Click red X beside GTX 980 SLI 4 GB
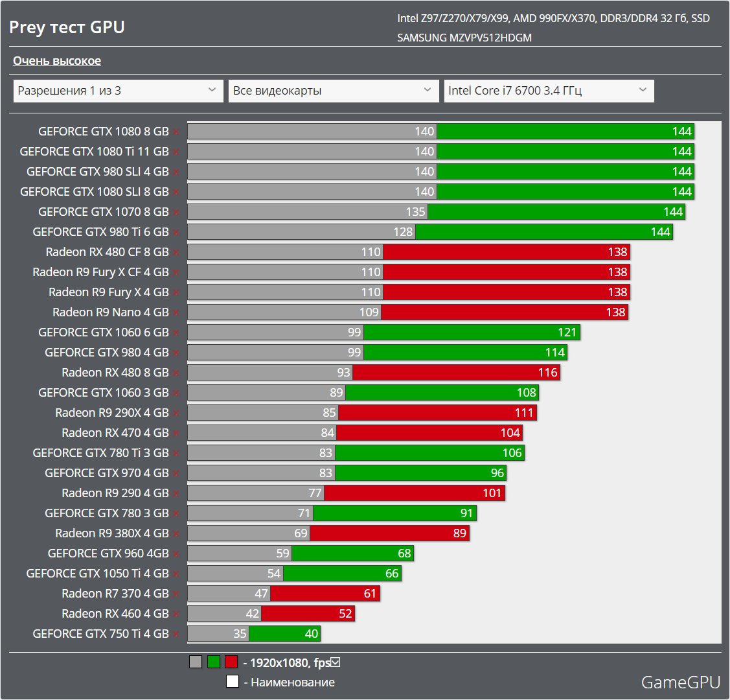The width and height of the screenshot is (730, 700). click(176, 172)
